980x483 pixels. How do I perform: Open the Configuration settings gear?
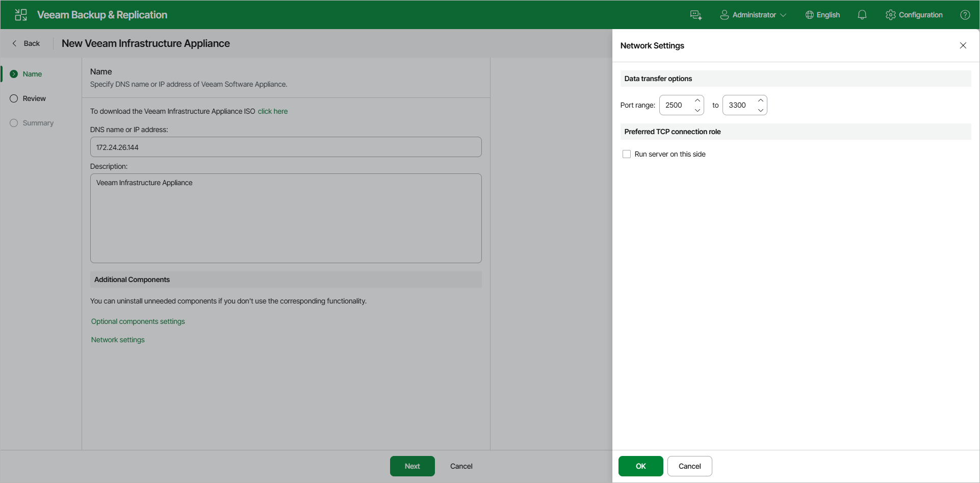(x=890, y=14)
